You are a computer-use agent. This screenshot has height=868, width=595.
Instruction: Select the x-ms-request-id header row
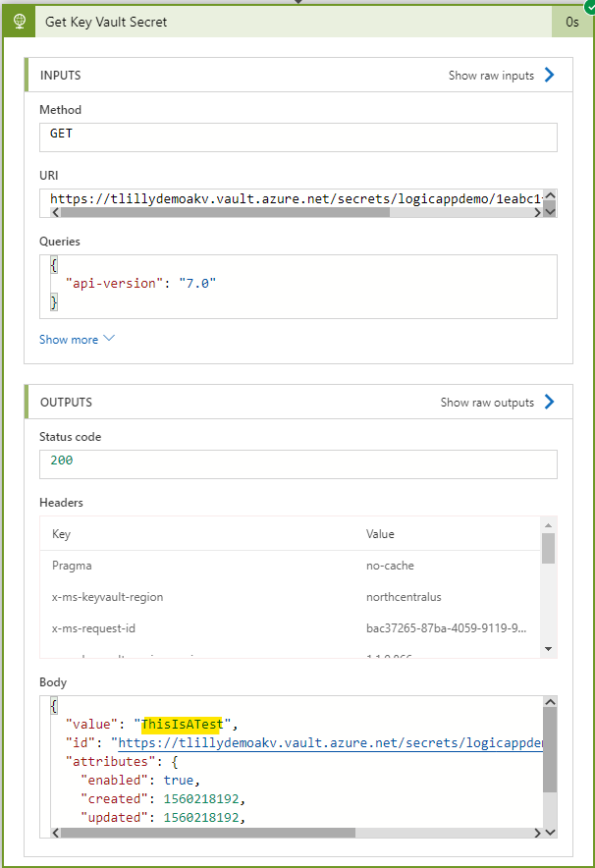290,628
